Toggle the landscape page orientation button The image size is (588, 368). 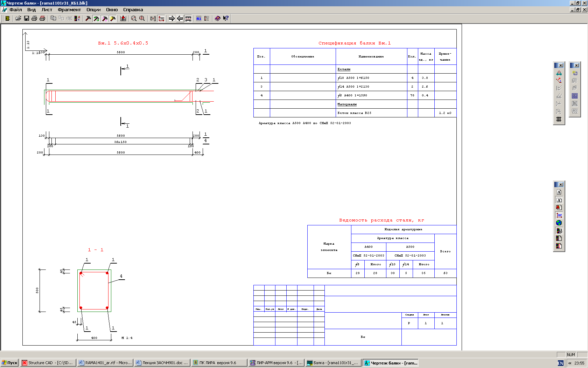559,200
